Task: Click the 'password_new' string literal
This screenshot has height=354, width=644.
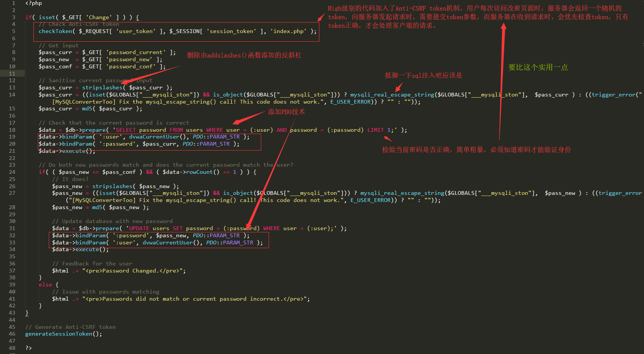Action: click(129, 59)
